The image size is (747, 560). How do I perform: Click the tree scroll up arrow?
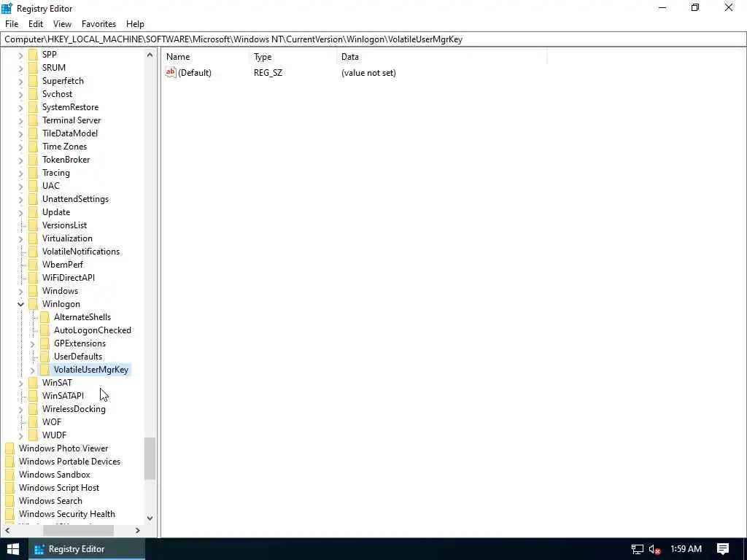pos(150,55)
